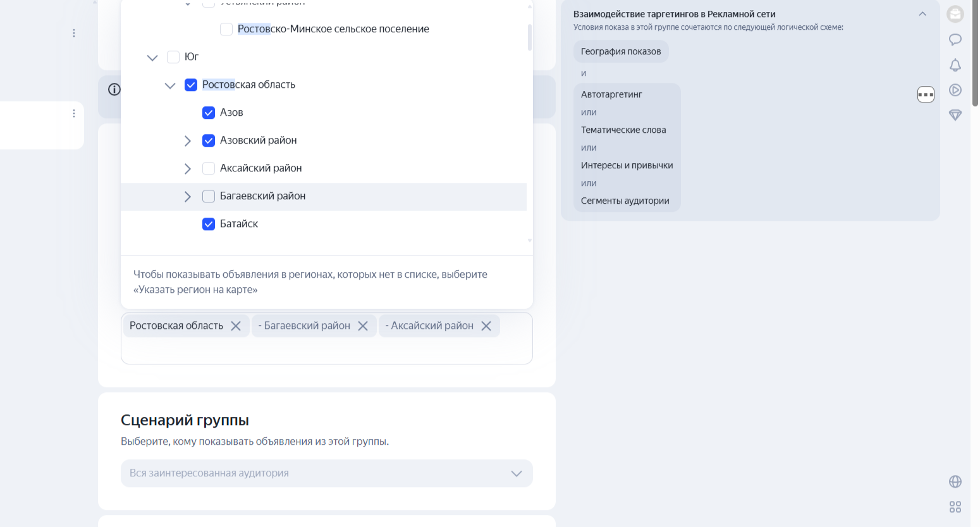The width and height of the screenshot is (980, 527).
Task: Click the region list scrollbar thumb
Action: tap(530, 37)
